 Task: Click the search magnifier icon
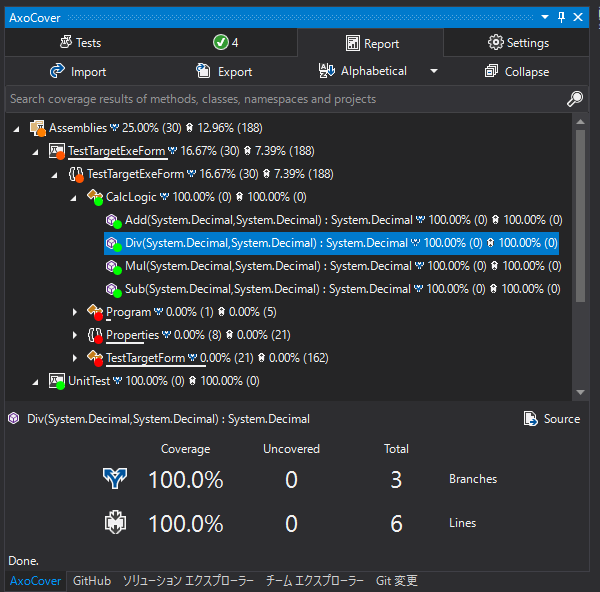575,99
